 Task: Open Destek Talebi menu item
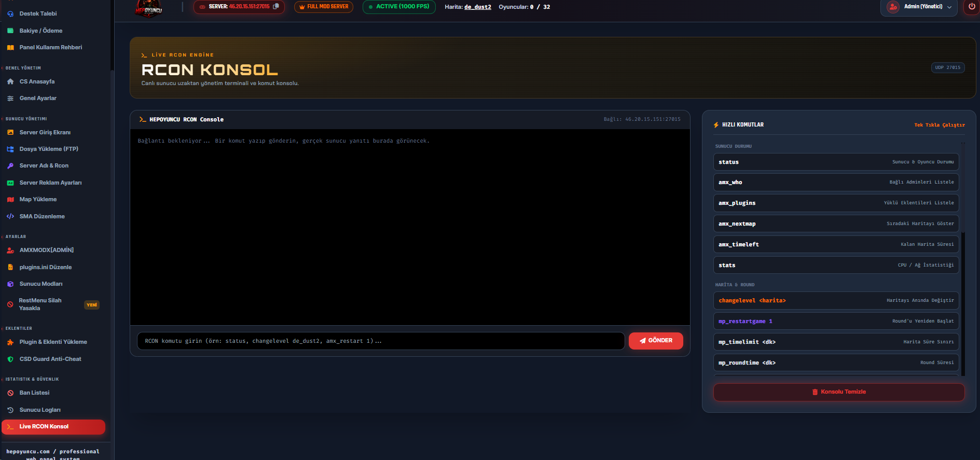(x=53, y=14)
